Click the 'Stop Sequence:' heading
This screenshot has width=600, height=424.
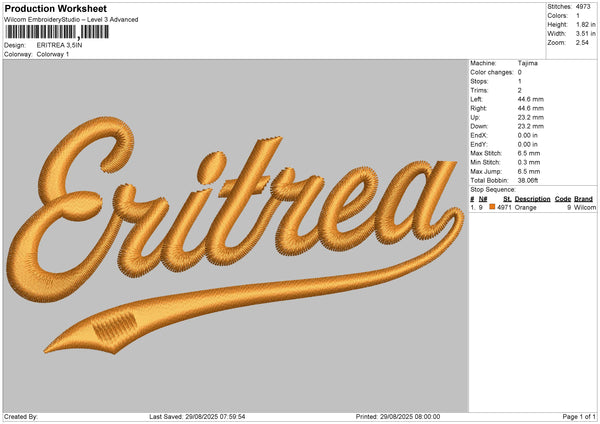[493, 190]
